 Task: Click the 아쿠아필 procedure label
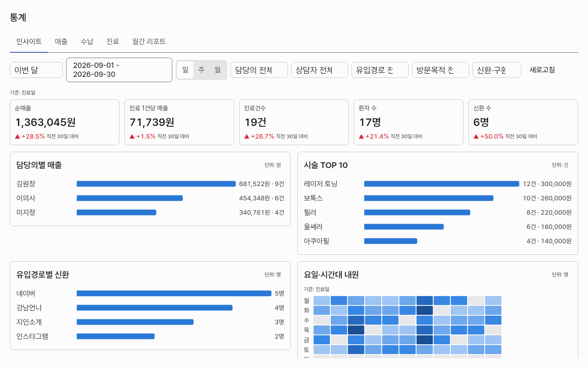click(x=316, y=241)
